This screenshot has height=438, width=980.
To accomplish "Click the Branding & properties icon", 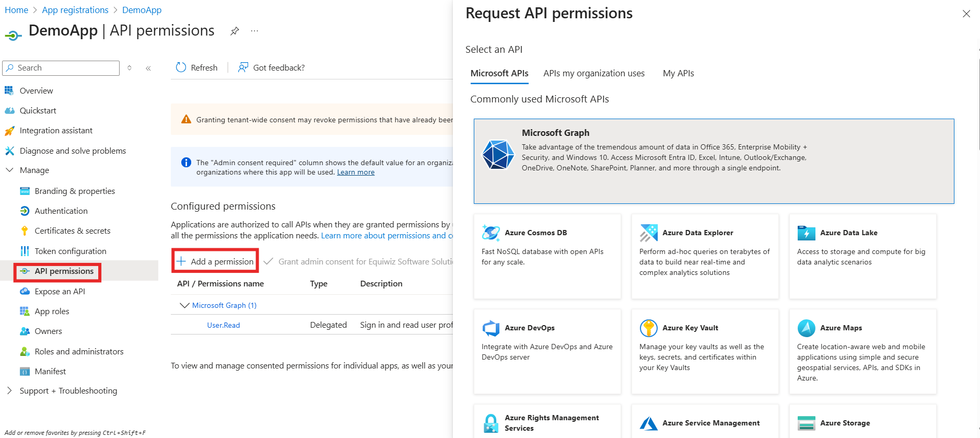I will point(25,191).
